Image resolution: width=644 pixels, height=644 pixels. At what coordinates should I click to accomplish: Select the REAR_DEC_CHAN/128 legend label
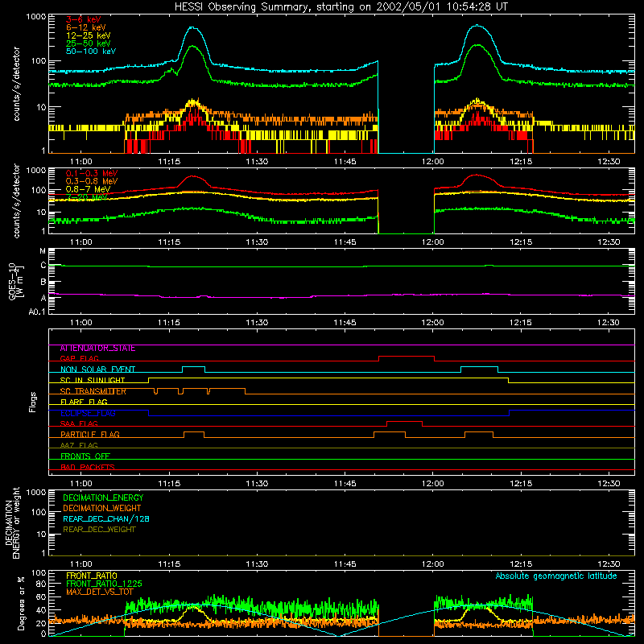pos(106,519)
